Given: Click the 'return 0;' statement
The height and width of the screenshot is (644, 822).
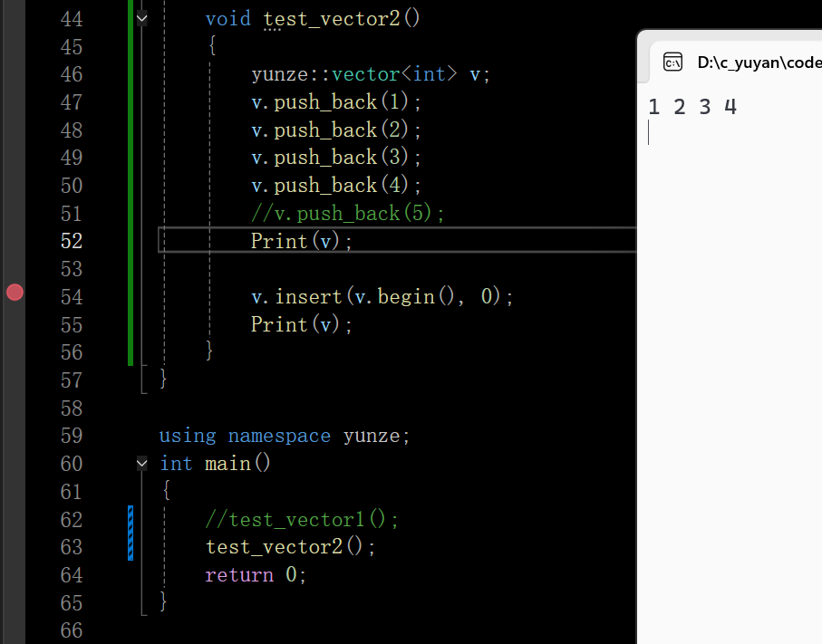Looking at the screenshot, I should (x=256, y=575).
